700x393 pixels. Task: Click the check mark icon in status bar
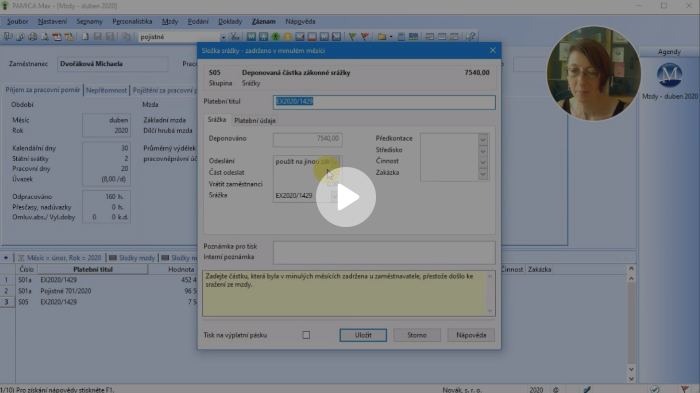click(654, 389)
